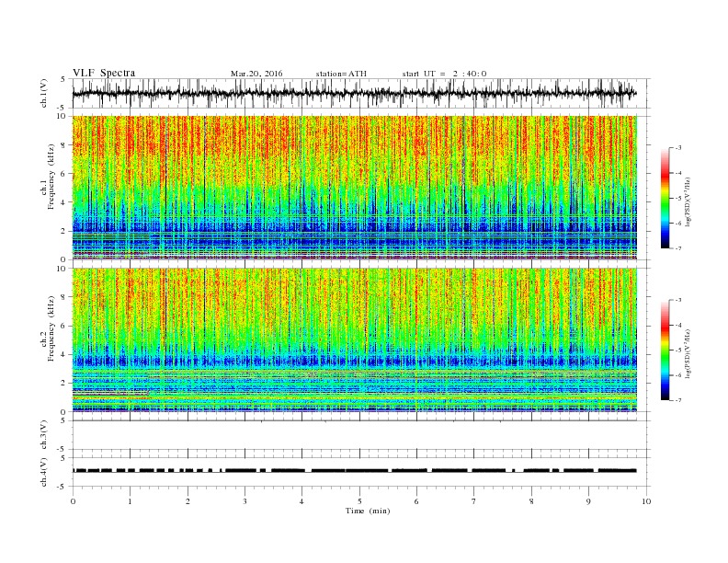Click the 'Mar.20, 2016' date label
This screenshot has width=728, height=563.
(256, 74)
